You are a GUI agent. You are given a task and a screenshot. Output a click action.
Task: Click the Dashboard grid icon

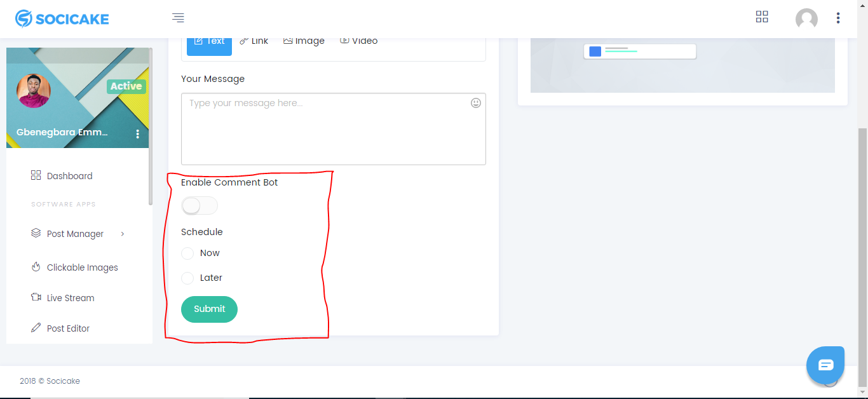click(x=36, y=175)
